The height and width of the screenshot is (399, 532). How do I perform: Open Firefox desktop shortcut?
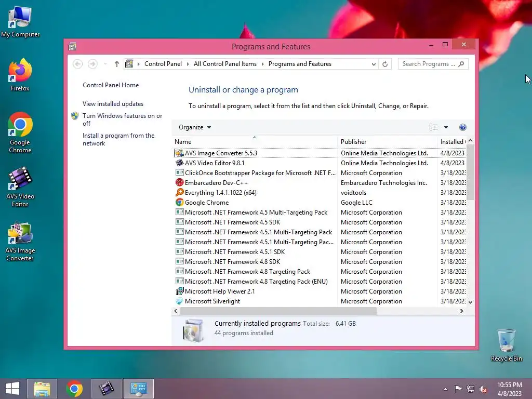(20, 75)
